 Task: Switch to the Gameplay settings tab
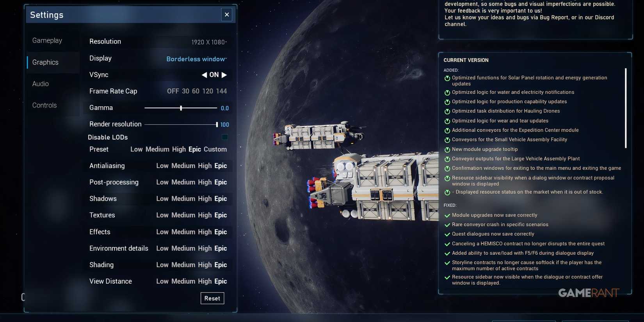point(47,41)
